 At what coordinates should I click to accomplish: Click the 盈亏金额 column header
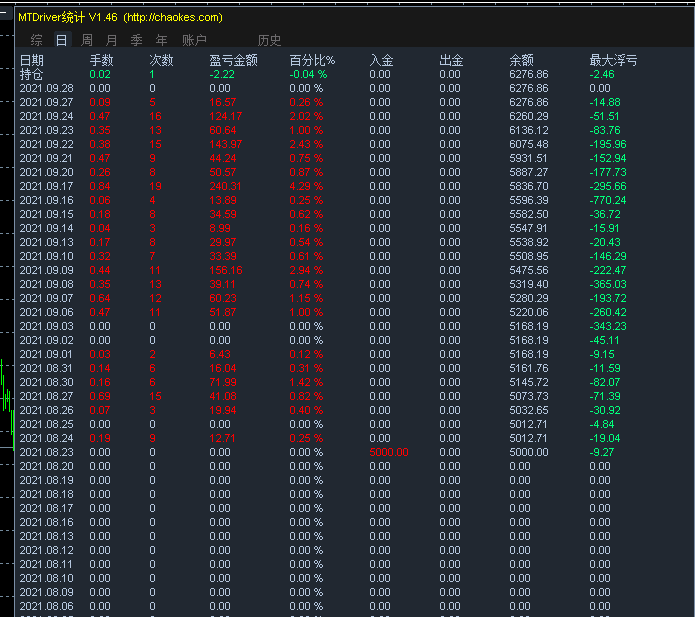tap(234, 60)
